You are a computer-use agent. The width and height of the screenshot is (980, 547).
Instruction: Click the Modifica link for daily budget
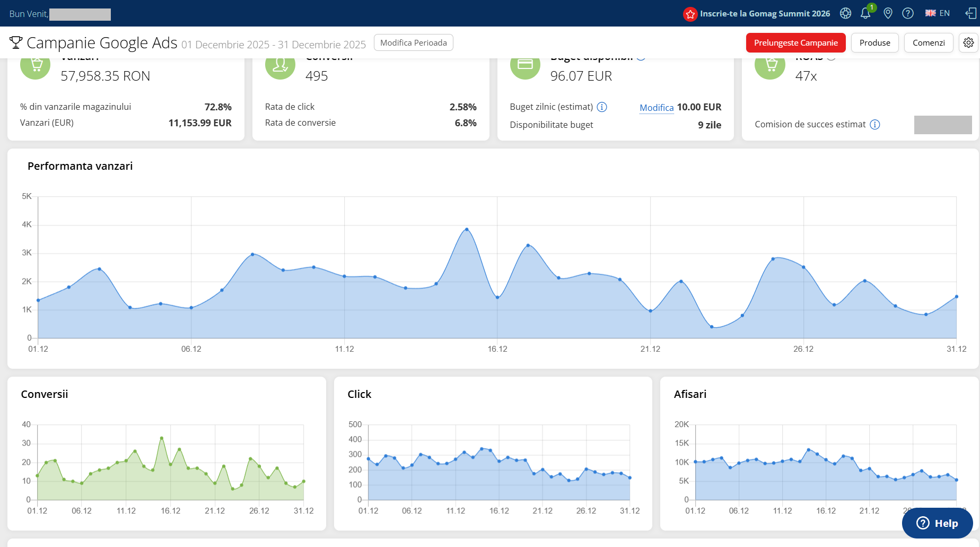(x=656, y=108)
